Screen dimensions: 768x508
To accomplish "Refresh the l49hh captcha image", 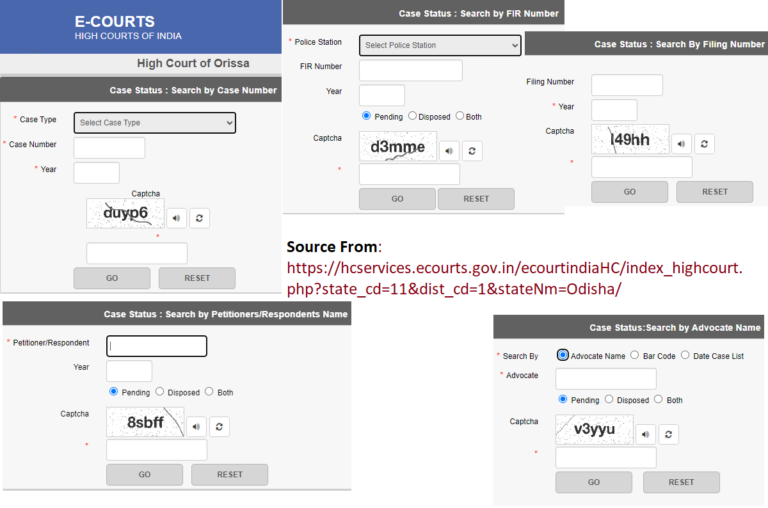I will pyautogui.click(x=704, y=144).
